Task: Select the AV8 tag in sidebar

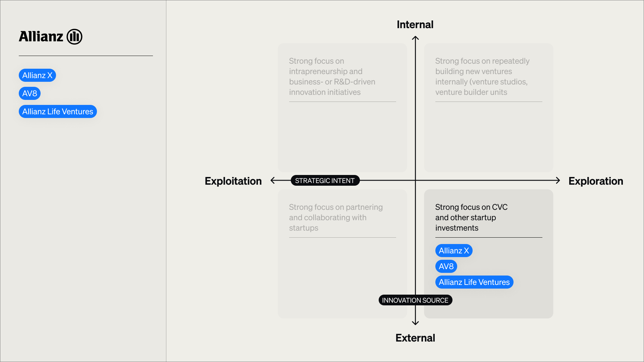Action: pyautogui.click(x=30, y=94)
